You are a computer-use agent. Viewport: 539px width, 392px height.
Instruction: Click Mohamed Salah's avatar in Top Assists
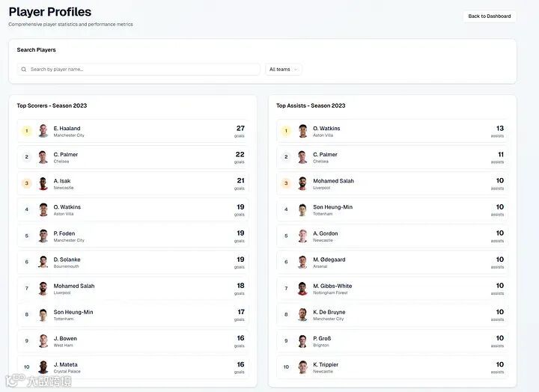tap(302, 183)
